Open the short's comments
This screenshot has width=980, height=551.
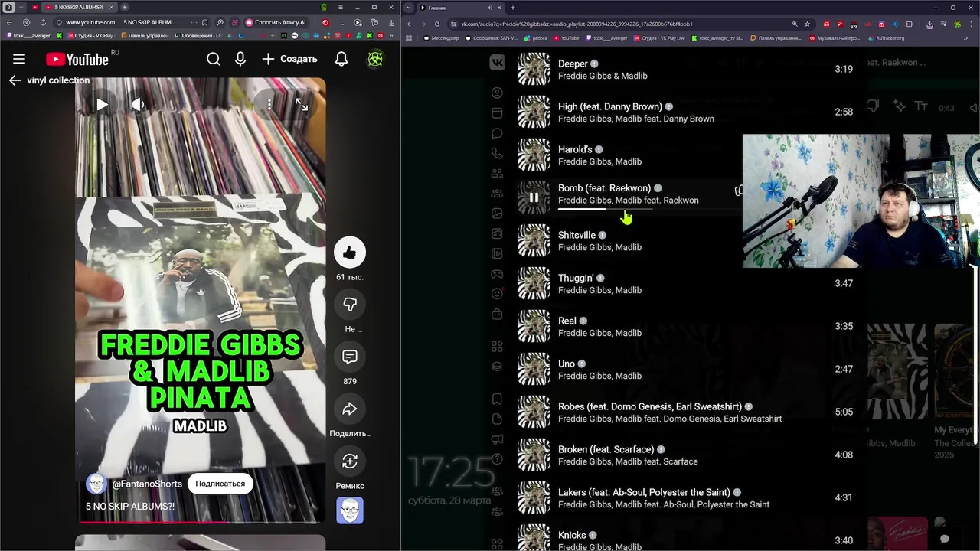coord(350,357)
